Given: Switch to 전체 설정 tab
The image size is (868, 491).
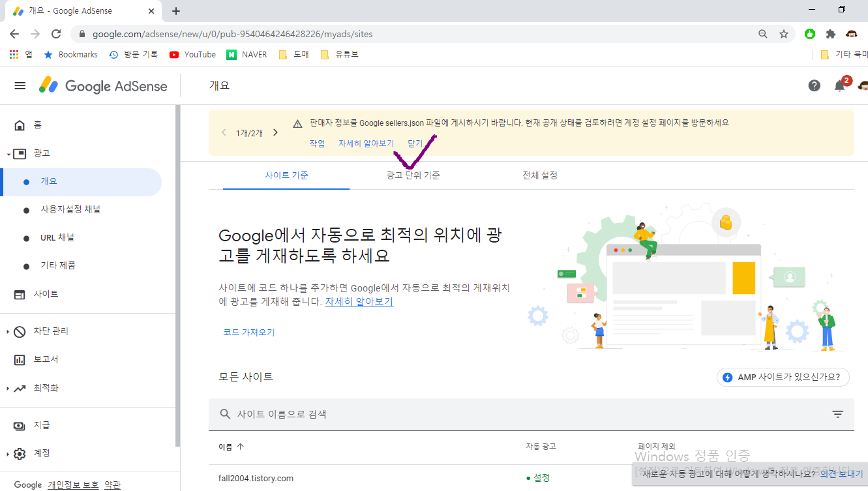Looking at the screenshot, I should (540, 175).
